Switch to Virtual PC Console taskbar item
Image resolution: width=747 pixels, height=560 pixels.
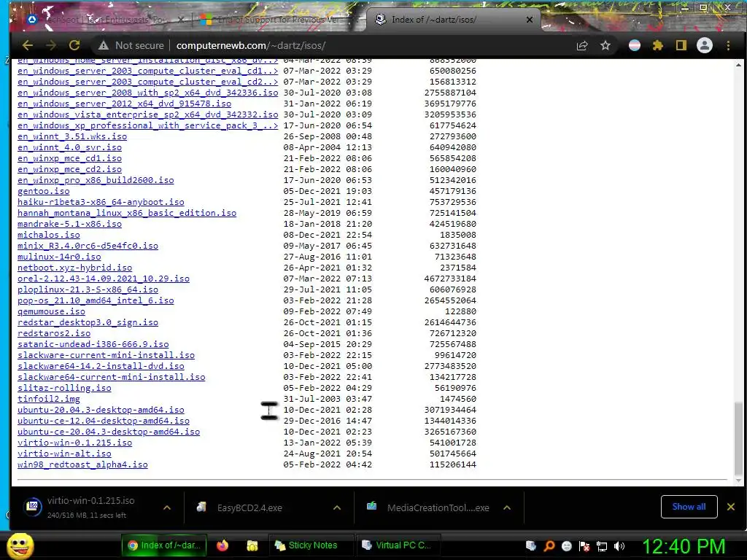tap(397, 545)
